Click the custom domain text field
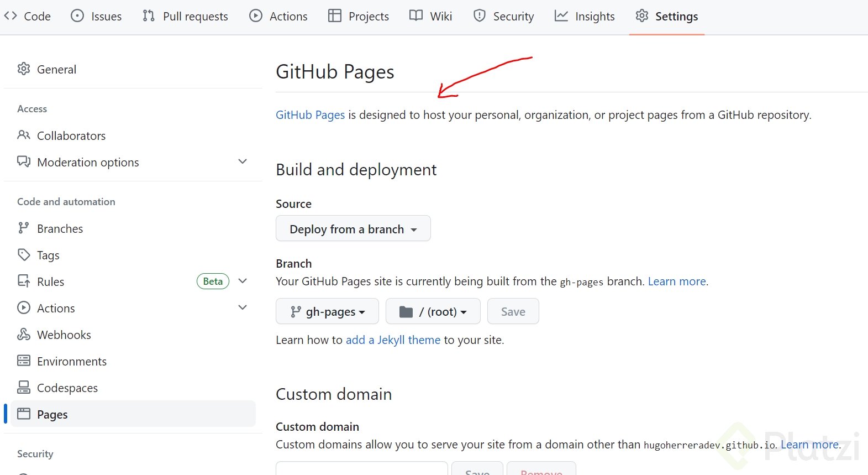 361,468
